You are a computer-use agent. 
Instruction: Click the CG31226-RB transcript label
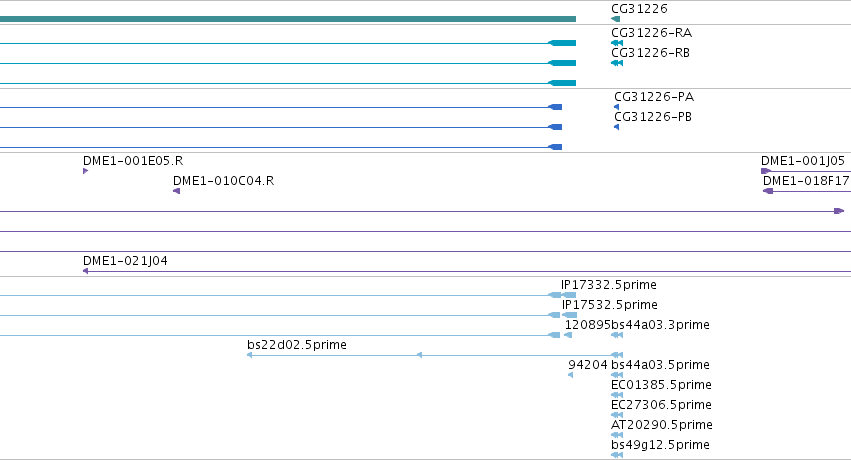pos(650,53)
